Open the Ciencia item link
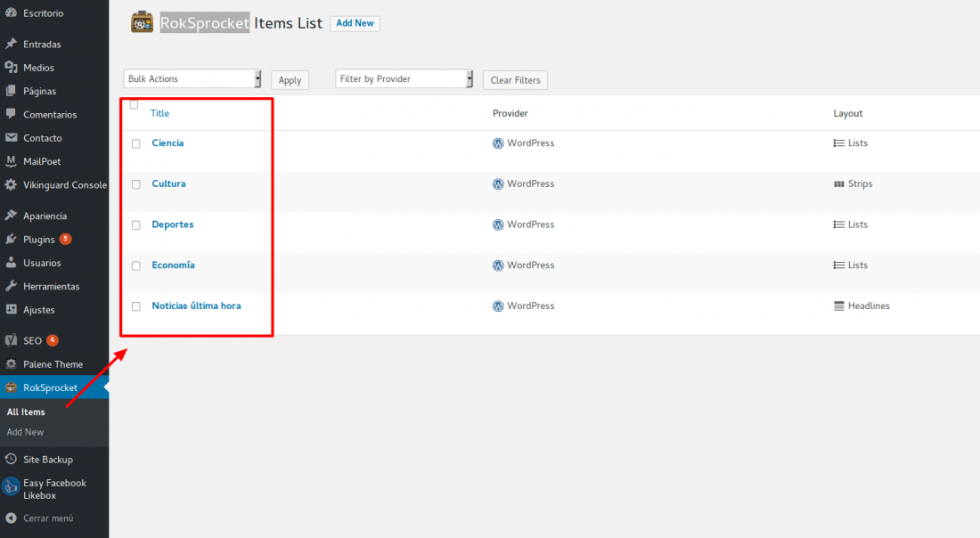The width and height of the screenshot is (980, 538). point(167,143)
